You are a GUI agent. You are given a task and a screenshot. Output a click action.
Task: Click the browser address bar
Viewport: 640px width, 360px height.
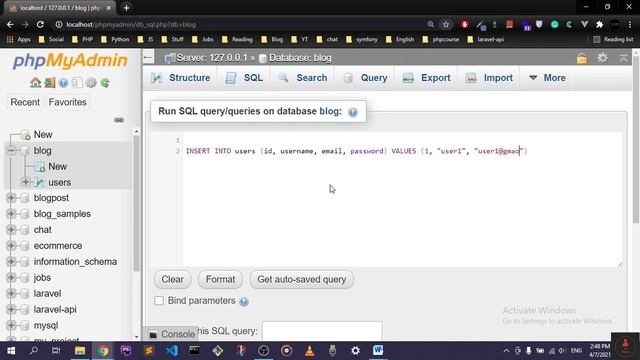click(x=241, y=24)
